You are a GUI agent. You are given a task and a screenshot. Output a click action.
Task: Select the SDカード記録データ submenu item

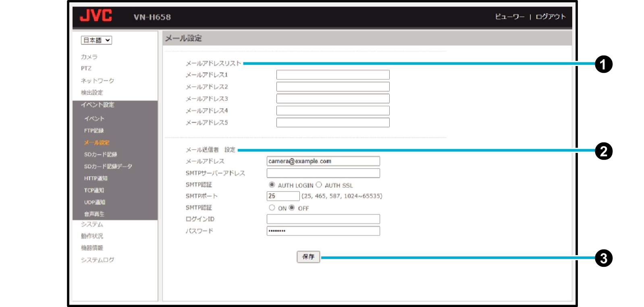[108, 166]
